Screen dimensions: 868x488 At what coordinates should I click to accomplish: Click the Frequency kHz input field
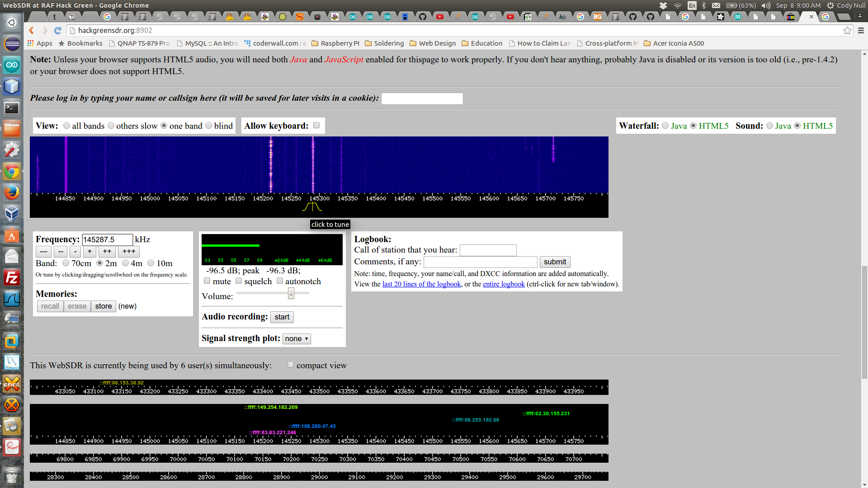[107, 239]
